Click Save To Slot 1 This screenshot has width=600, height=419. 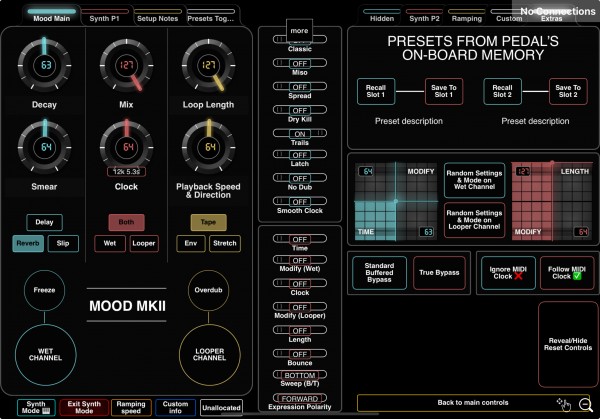444,91
